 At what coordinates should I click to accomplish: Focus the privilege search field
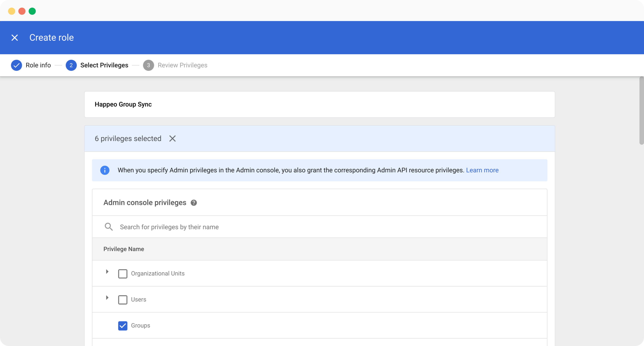(320, 227)
